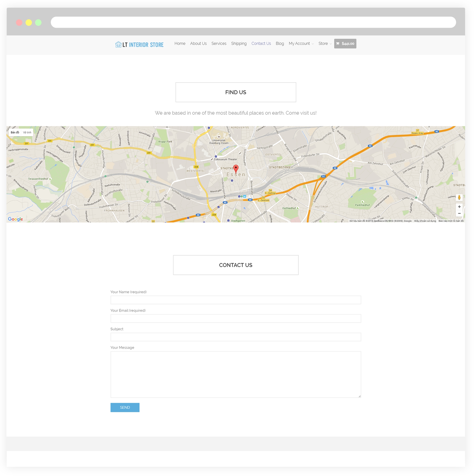This screenshot has height=476, width=474.
Task: Click Báo cáo một lỗi bản đồ link
Action: (x=451, y=221)
